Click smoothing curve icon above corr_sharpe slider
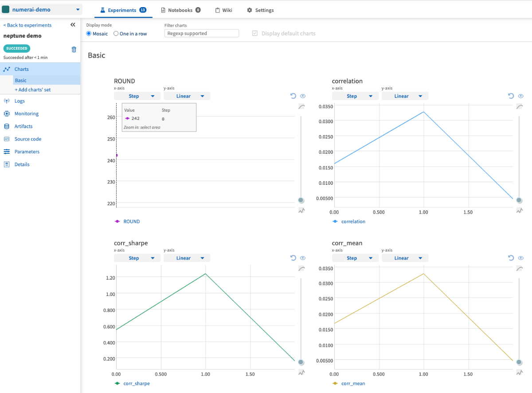 [301, 269]
